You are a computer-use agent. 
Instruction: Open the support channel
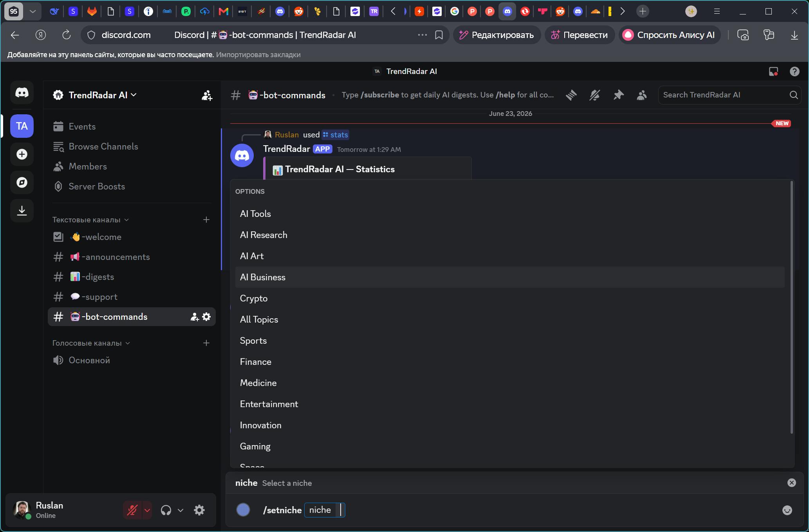point(132,297)
